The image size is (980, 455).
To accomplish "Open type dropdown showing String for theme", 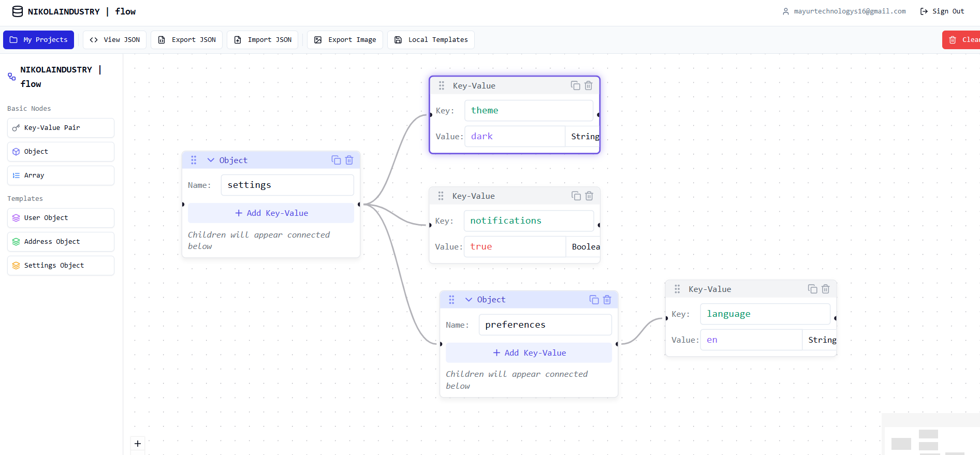I will coord(584,137).
